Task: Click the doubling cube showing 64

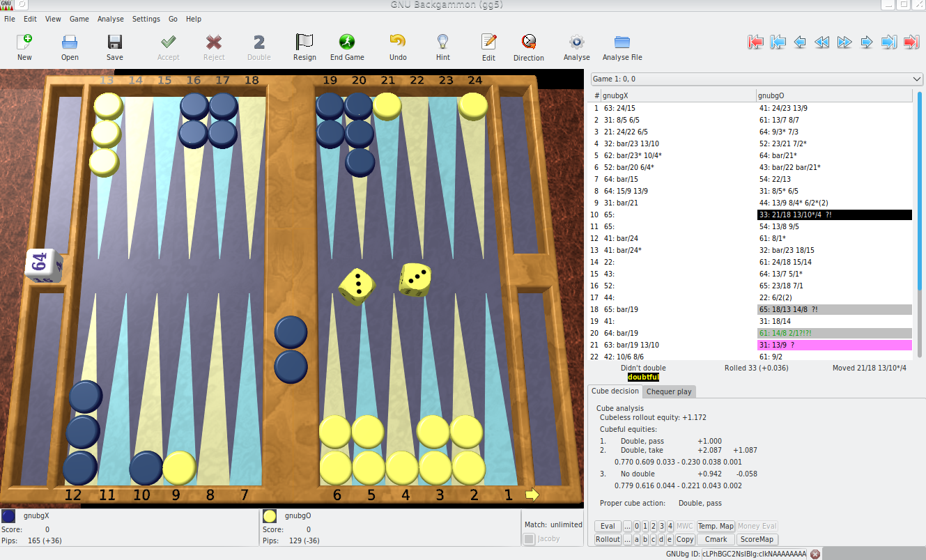Action: pyautogui.click(x=43, y=265)
